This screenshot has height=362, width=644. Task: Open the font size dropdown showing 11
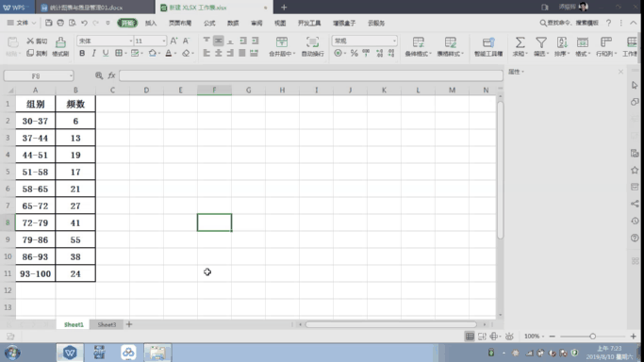pyautogui.click(x=164, y=41)
